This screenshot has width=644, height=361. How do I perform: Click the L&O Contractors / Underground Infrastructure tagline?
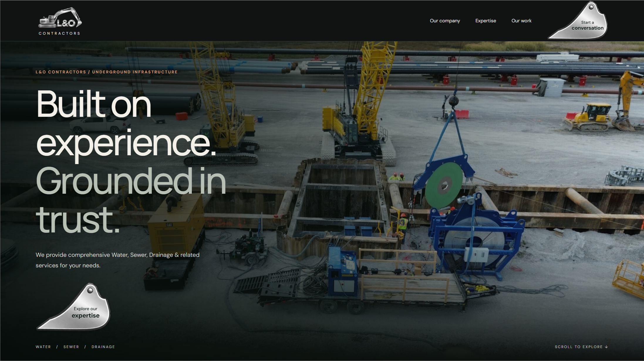coord(107,72)
